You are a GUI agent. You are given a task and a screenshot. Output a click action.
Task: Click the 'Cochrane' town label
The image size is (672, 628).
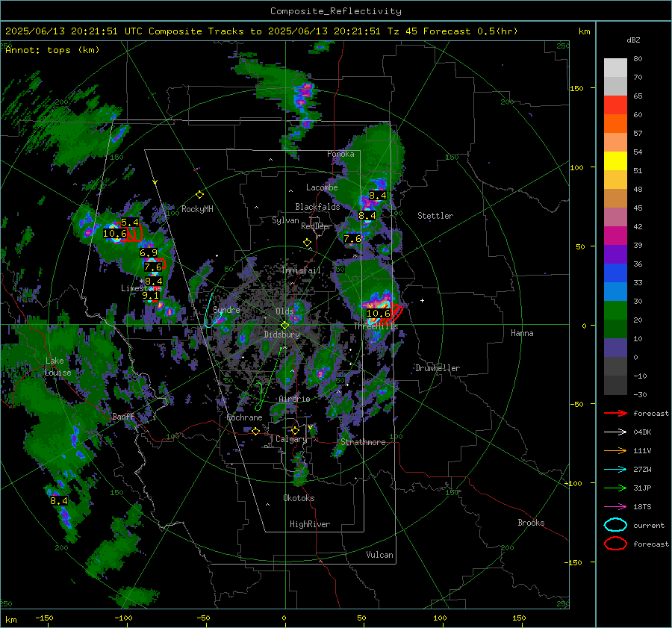coord(244,417)
